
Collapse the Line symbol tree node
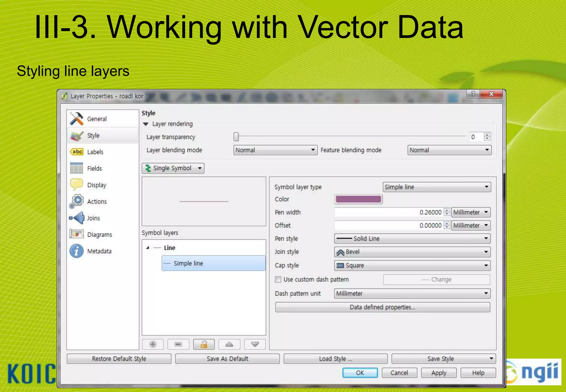(148, 248)
